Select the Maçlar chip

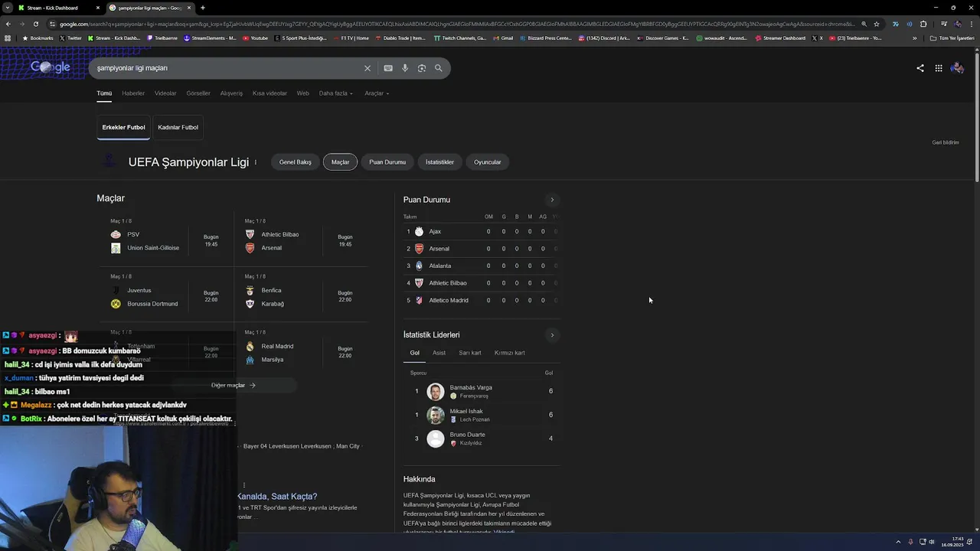click(x=340, y=162)
